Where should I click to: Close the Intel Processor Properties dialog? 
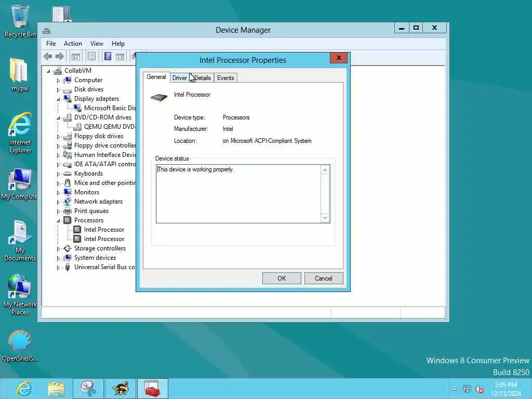[x=339, y=58]
